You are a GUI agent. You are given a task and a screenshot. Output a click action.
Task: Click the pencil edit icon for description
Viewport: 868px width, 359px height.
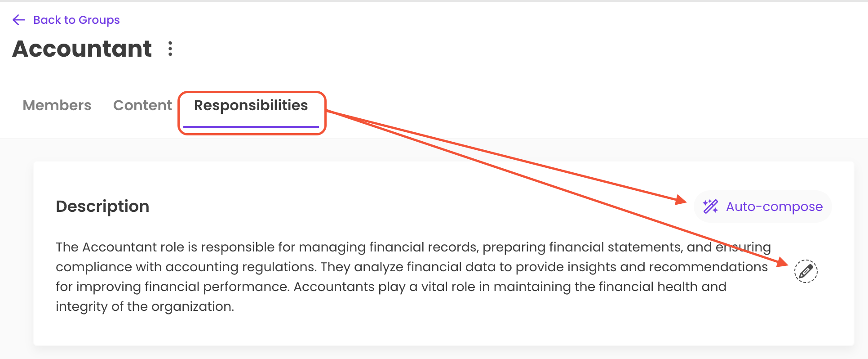pos(806,271)
